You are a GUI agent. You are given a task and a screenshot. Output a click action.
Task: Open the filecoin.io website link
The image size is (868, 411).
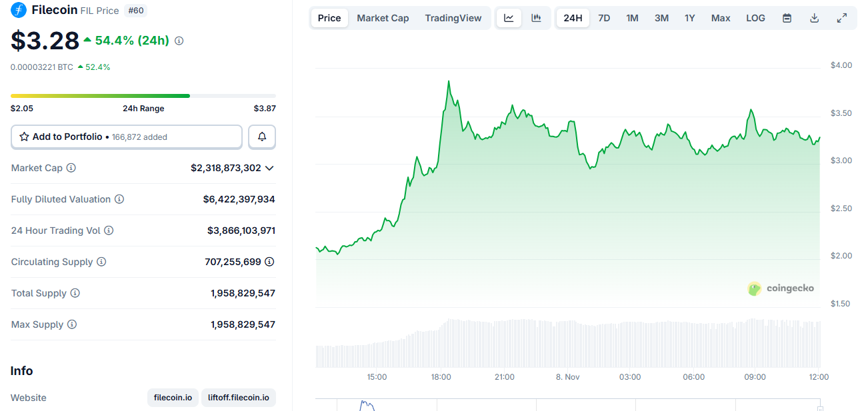(173, 398)
